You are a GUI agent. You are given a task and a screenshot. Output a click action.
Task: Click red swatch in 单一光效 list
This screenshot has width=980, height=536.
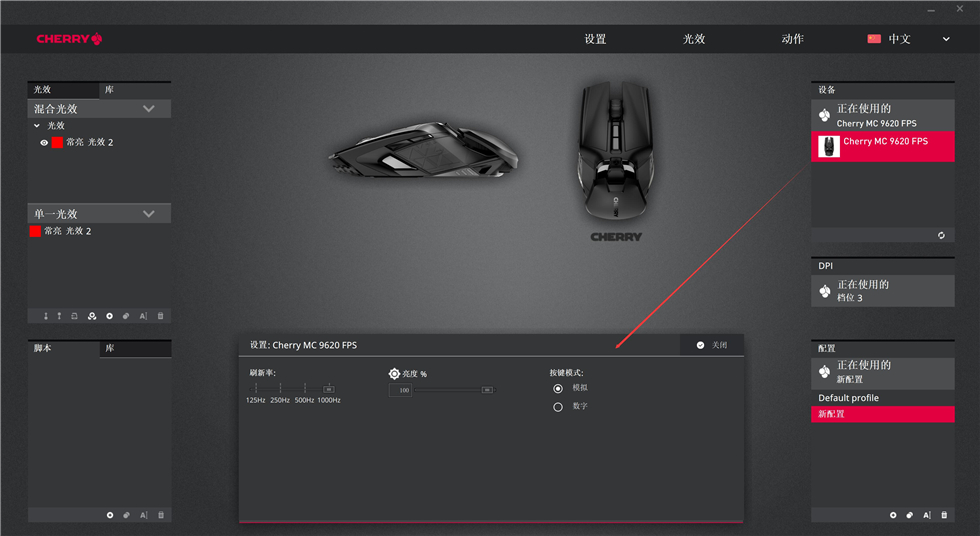36,231
